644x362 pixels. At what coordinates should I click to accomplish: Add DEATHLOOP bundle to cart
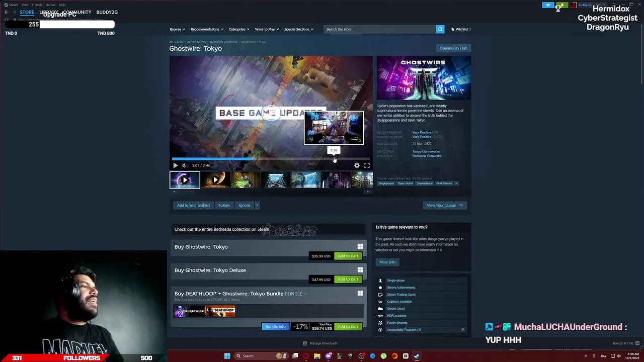click(348, 326)
